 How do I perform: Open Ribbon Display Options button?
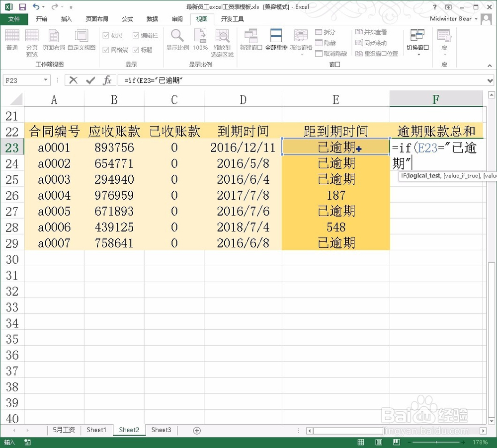click(x=448, y=6)
